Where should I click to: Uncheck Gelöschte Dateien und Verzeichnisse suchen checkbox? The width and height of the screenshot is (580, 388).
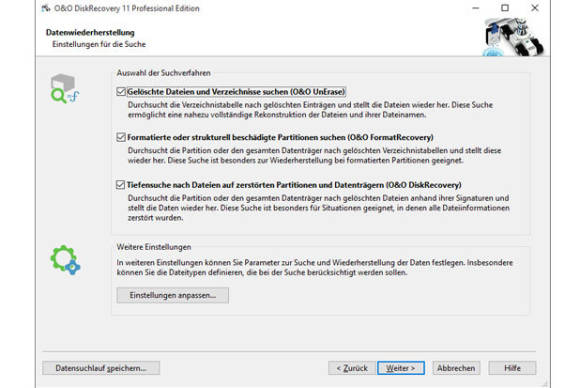pyautogui.click(x=121, y=91)
